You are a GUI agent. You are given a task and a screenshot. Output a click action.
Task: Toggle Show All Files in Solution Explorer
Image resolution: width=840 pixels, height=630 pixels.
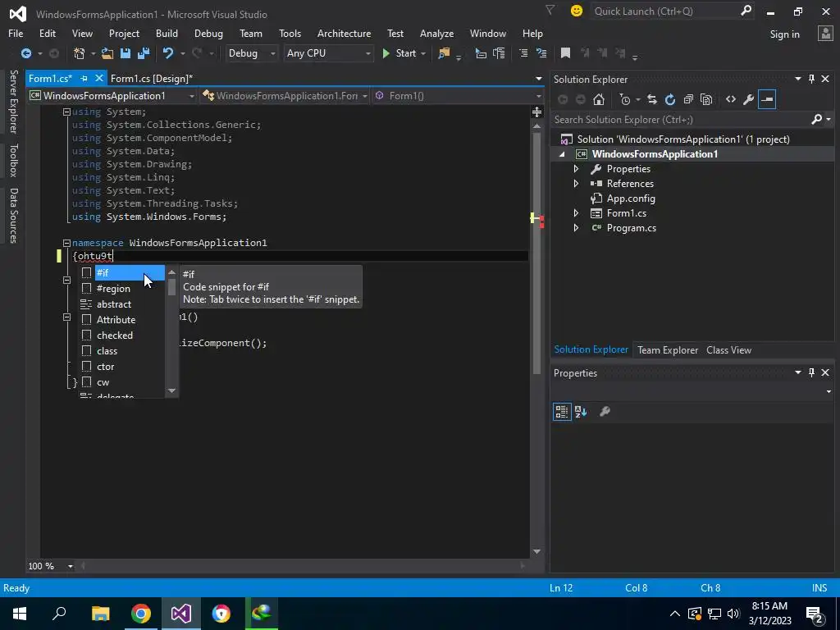coord(706,99)
